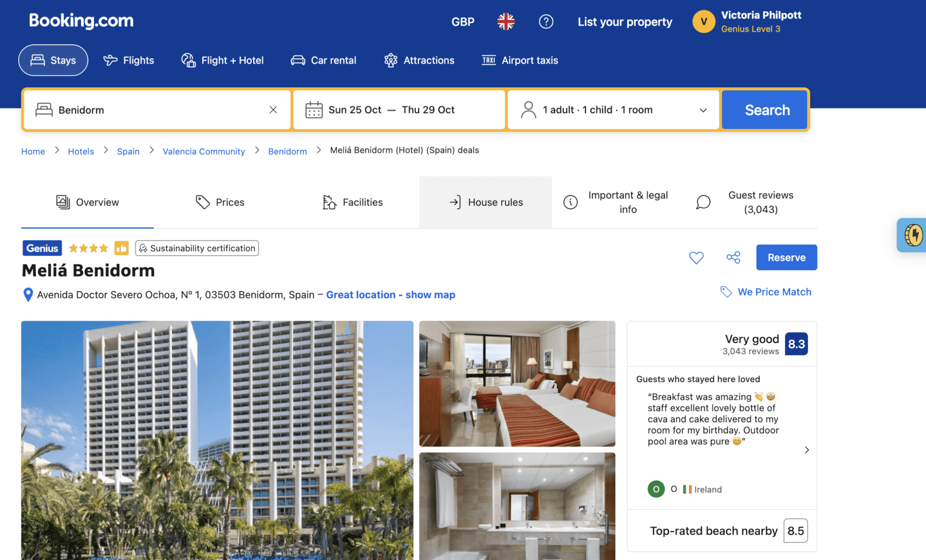The height and width of the screenshot is (560, 926).
Task: Open Important & legal info tab
Action: (x=618, y=202)
